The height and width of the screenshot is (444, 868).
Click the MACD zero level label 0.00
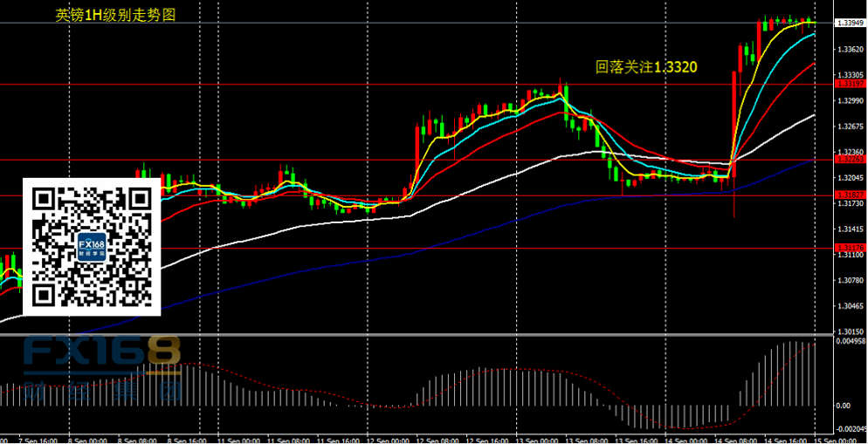[x=843, y=406]
